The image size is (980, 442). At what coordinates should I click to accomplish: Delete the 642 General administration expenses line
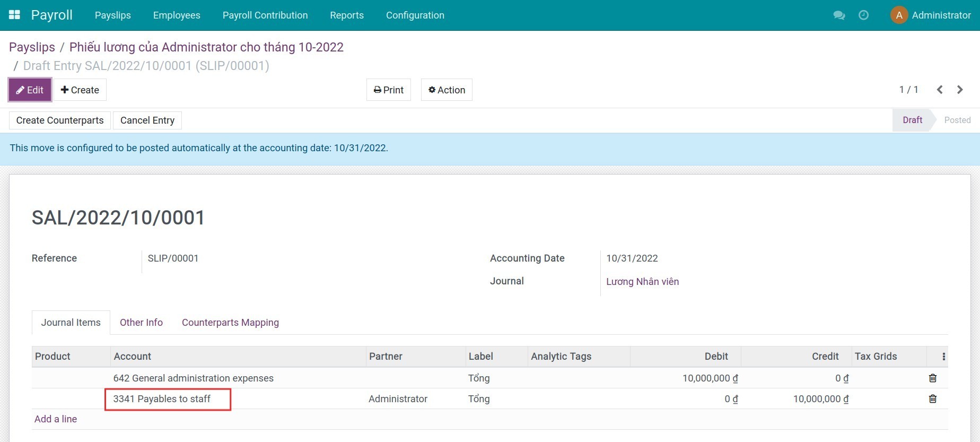tap(933, 378)
